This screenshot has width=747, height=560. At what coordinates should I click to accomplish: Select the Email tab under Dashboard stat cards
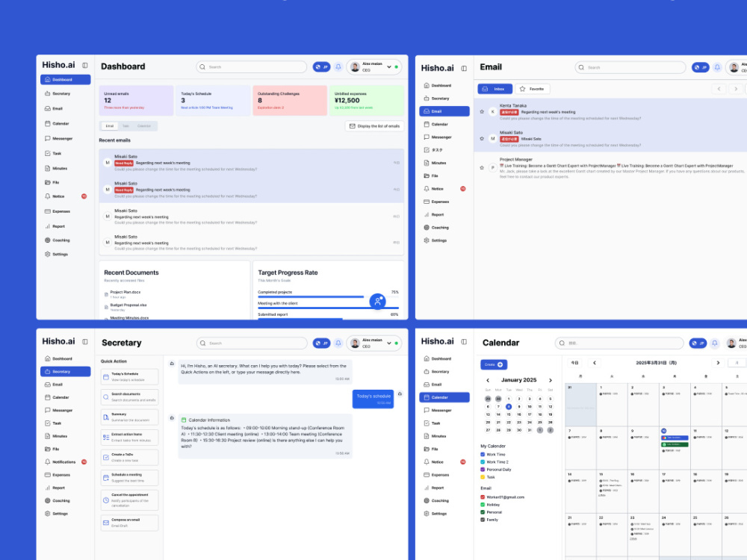[x=110, y=126]
